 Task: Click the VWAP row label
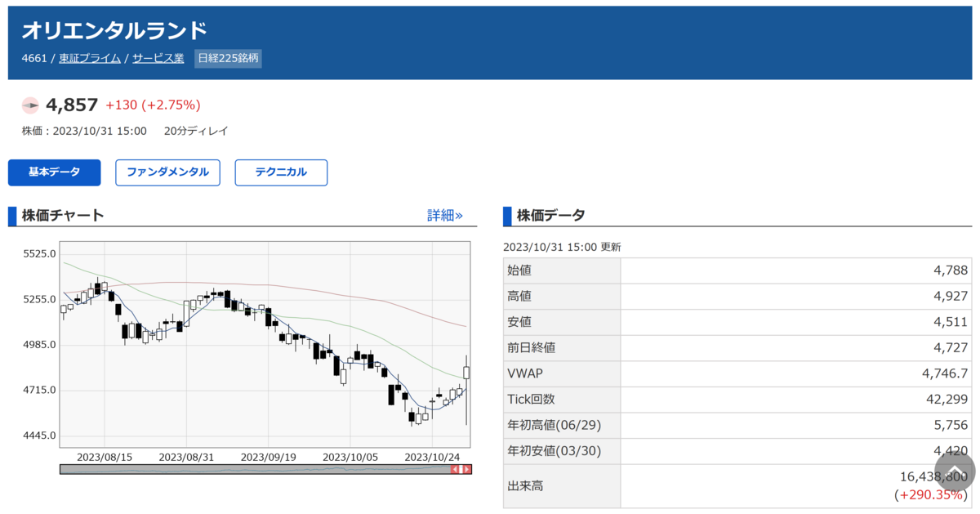525,373
